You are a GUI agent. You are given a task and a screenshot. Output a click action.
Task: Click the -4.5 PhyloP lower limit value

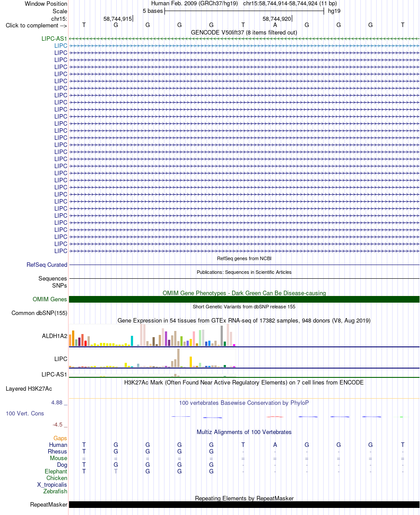57,425
